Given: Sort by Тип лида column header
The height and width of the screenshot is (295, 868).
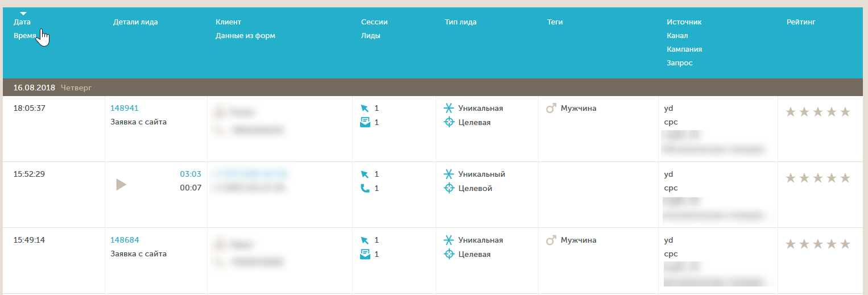Looking at the screenshot, I should coord(461,22).
